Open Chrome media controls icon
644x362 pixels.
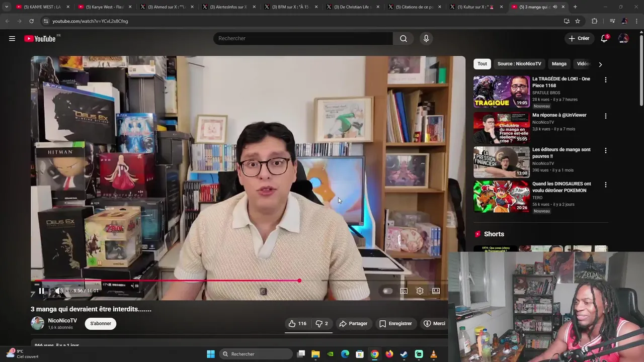click(x=612, y=21)
